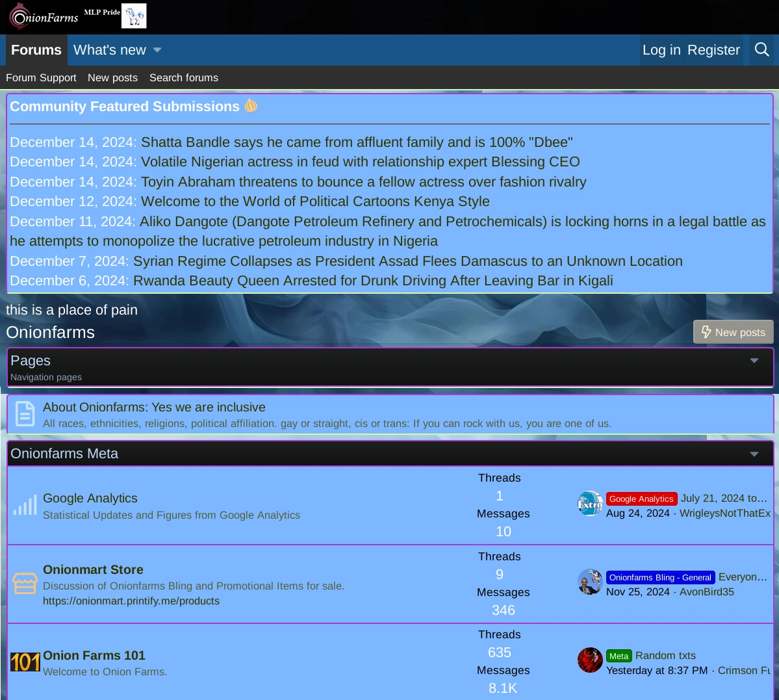Select the Forums tab
779x700 pixels.
point(36,50)
